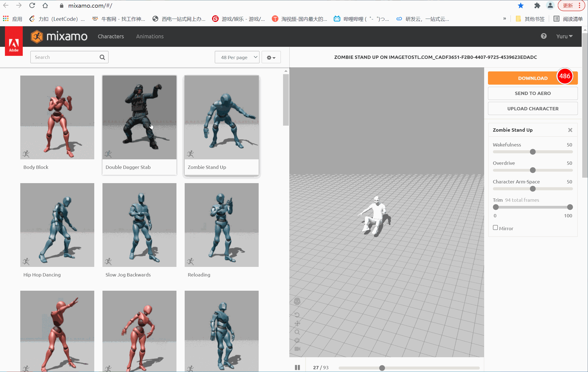
Task: Click the pan move-arrows icon in viewport
Action: pyautogui.click(x=297, y=323)
